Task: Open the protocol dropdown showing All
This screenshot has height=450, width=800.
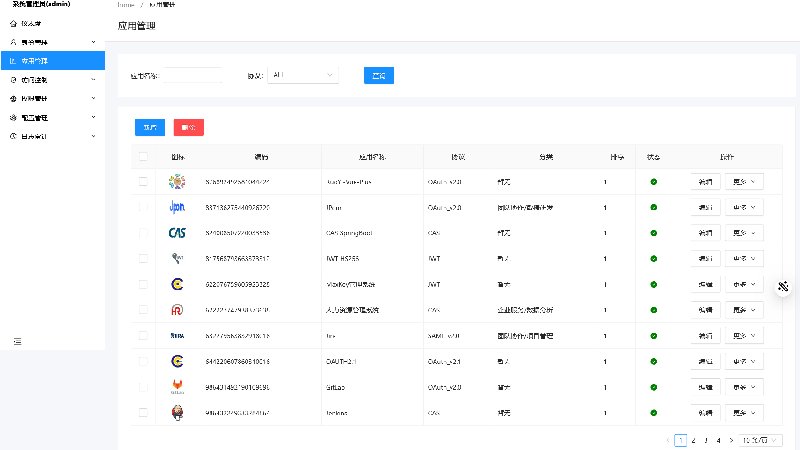Action: [303, 75]
